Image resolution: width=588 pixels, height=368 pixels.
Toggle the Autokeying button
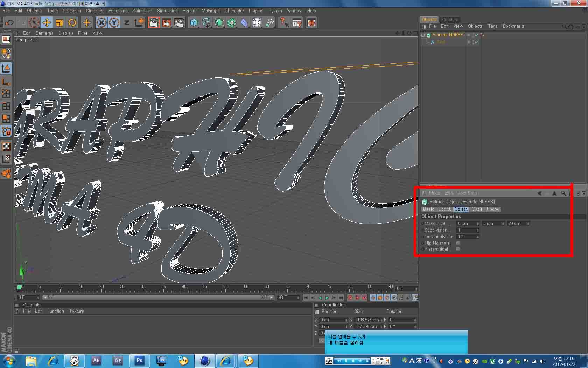(x=357, y=298)
